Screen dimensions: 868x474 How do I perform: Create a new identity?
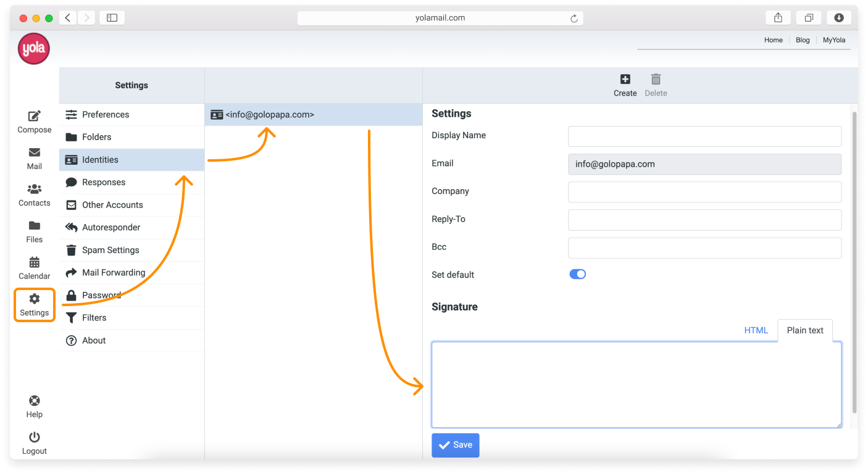(x=625, y=85)
